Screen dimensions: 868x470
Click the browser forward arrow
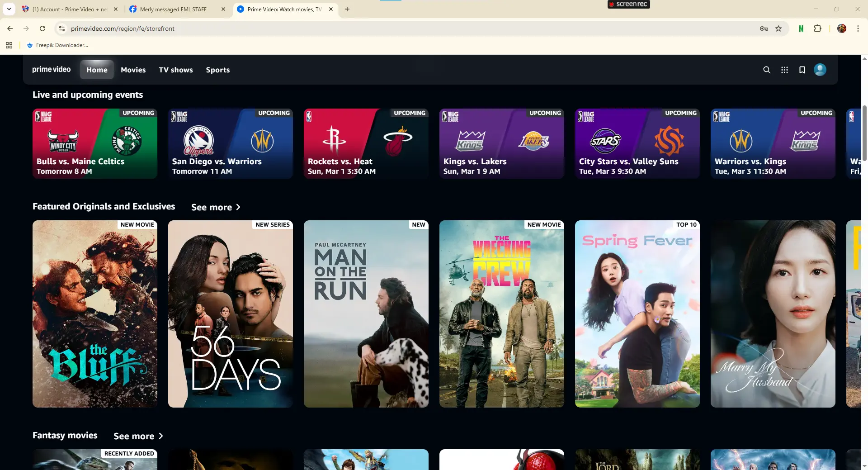pos(26,28)
